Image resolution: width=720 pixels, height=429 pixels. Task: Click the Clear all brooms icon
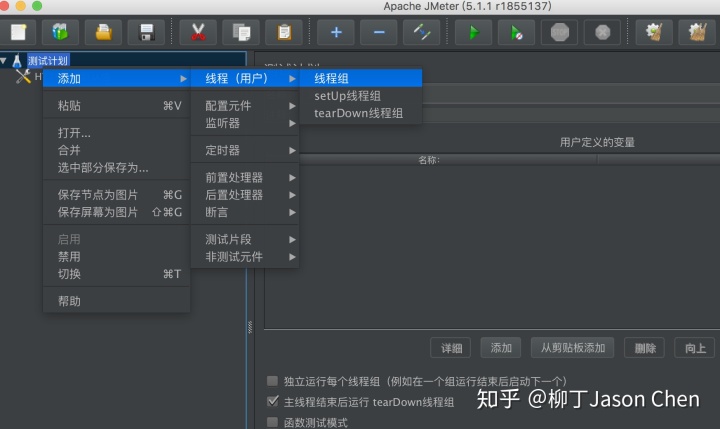[x=697, y=32]
